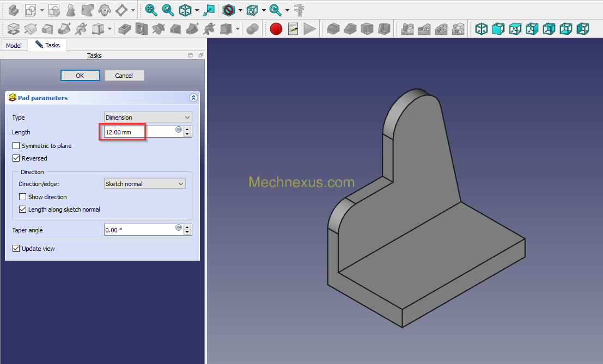Open Taper angle expression editor icon
This screenshot has height=364, width=603.
179,227
